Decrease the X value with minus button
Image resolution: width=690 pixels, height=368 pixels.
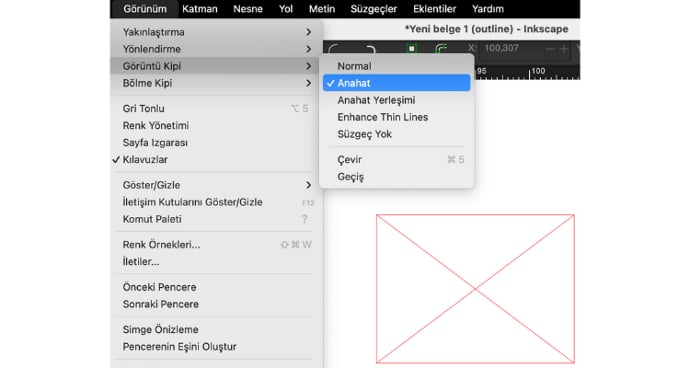[x=550, y=49]
